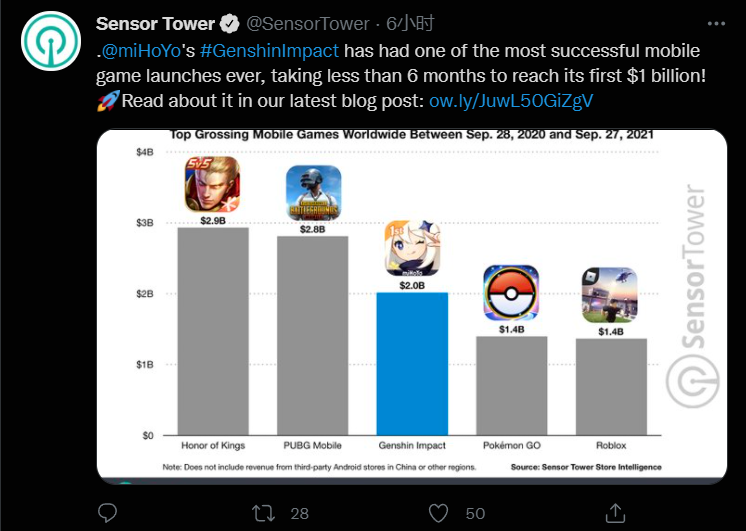
Task: Click the Sensor Tower profile avatar
Action: click(50, 41)
